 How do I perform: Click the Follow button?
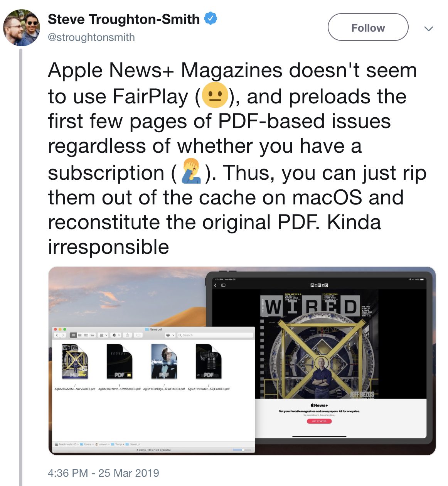point(368,27)
